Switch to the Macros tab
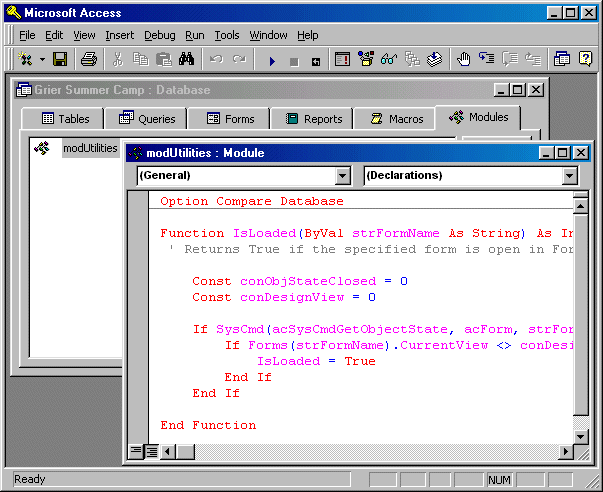Viewport: 603px width, 492px height. click(396, 119)
